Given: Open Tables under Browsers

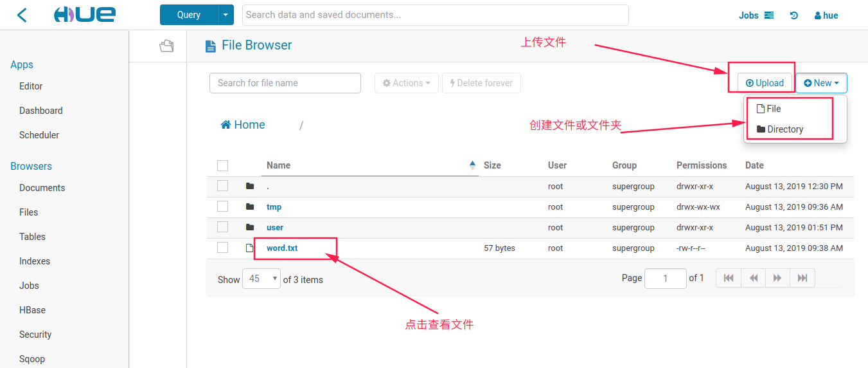Looking at the screenshot, I should 32,237.
